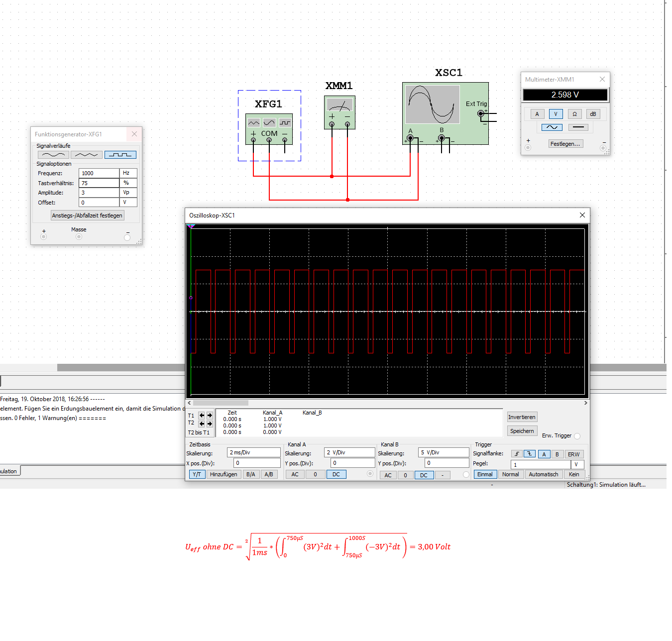
Task: Click Kanal A Skalierung 2 V/Div field
Action: click(349, 452)
